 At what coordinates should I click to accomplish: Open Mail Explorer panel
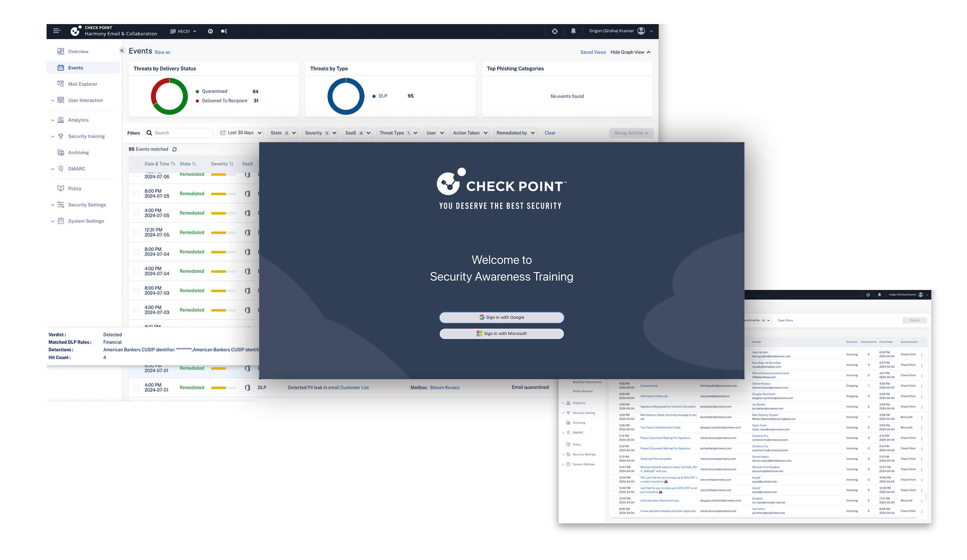84,84
